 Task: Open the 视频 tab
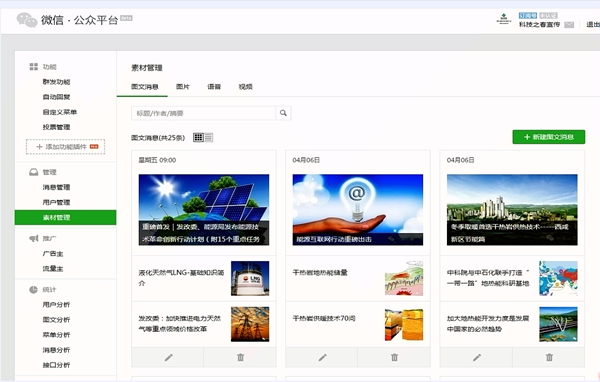[245, 87]
